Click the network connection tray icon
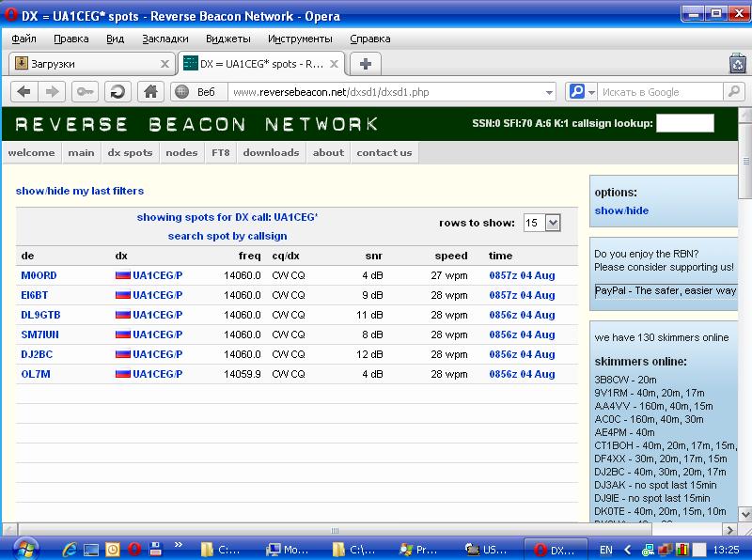This screenshot has height=560, width=752. point(648,550)
